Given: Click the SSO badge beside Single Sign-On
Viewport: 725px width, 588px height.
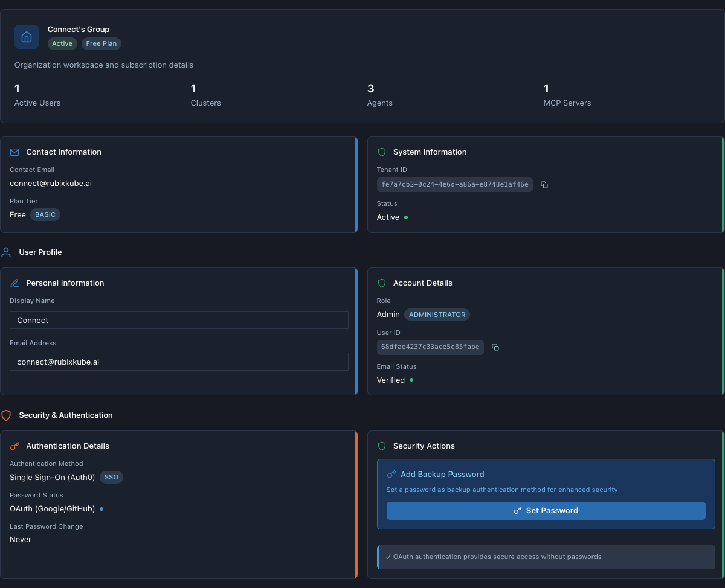Looking at the screenshot, I should (x=111, y=477).
